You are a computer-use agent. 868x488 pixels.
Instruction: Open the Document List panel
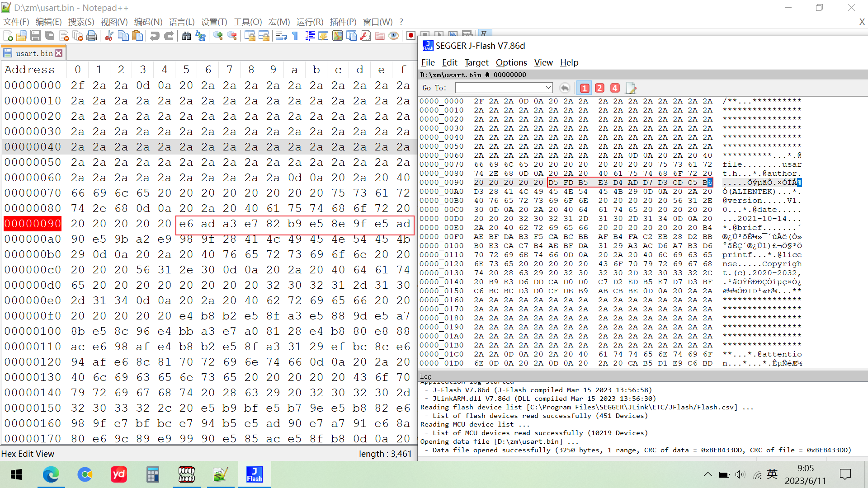click(352, 36)
